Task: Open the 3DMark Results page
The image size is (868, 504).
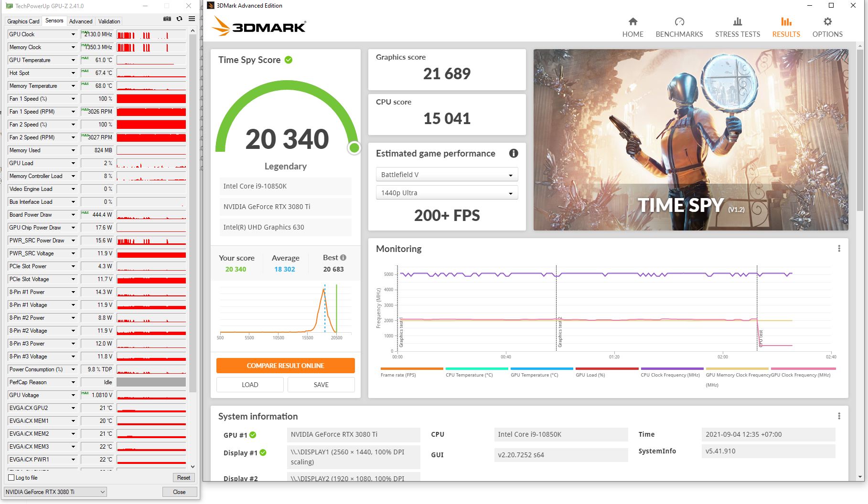Action: click(x=786, y=28)
